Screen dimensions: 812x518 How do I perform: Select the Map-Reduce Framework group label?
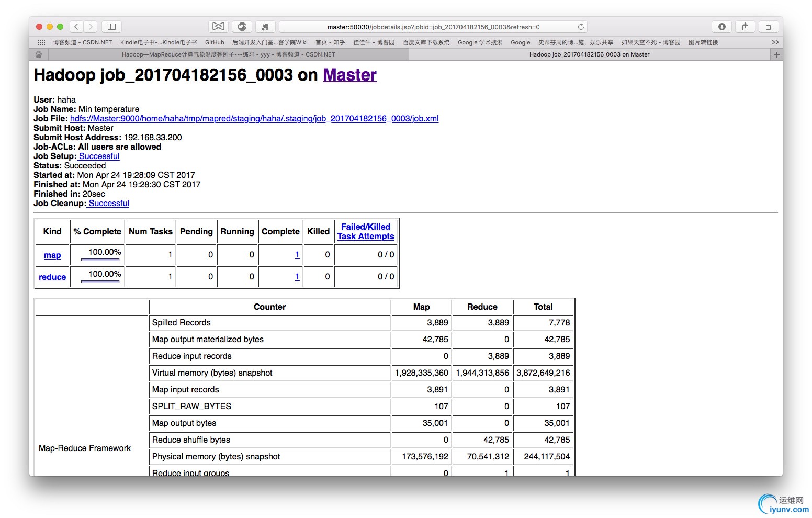pos(85,448)
